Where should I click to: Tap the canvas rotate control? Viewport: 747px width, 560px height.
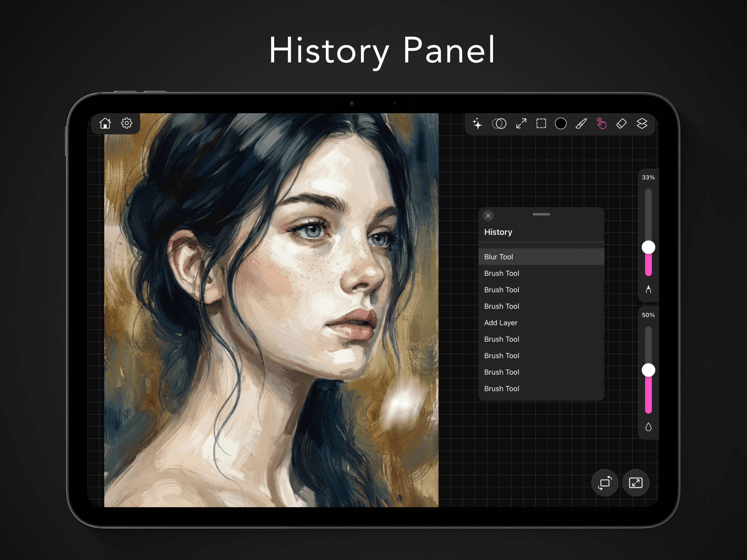coord(605,483)
